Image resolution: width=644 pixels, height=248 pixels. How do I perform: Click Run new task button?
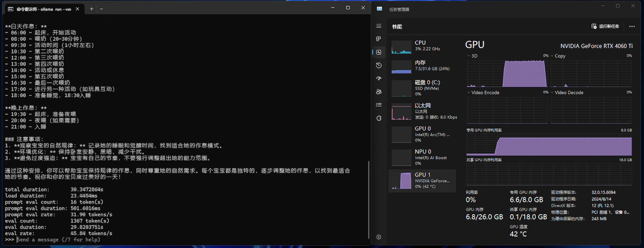(x=605, y=26)
